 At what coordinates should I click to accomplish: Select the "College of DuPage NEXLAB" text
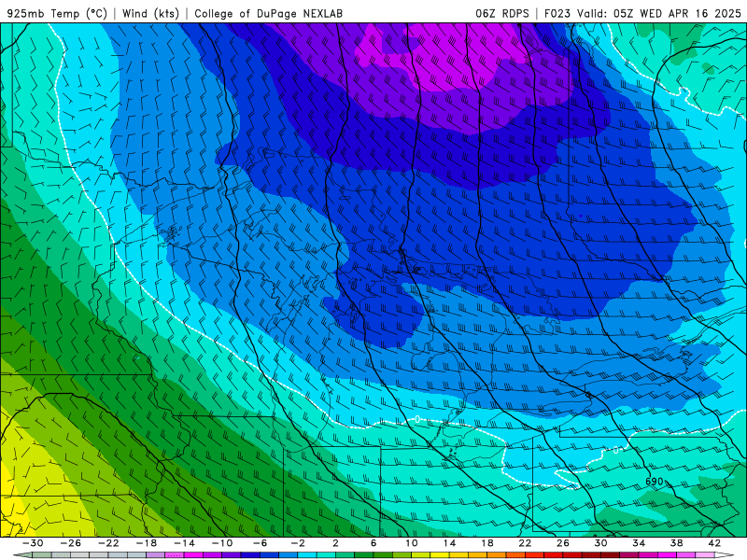click(268, 13)
